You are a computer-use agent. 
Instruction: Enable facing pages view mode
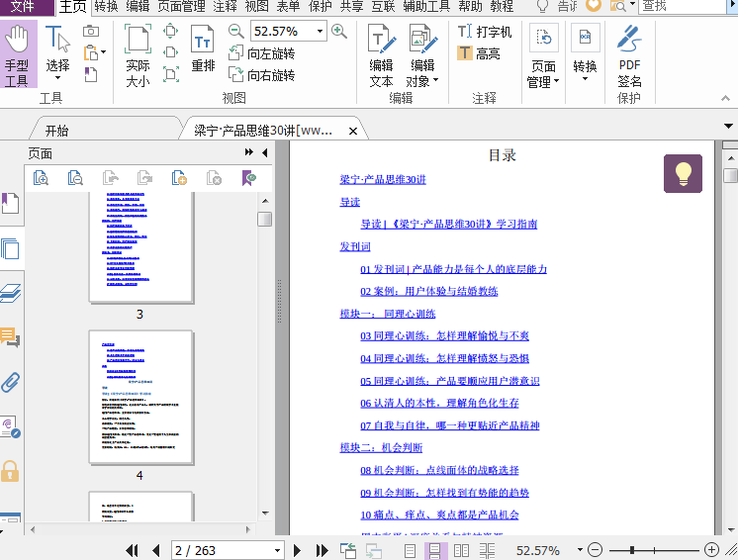pyautogui.click(x=461, y=550)
